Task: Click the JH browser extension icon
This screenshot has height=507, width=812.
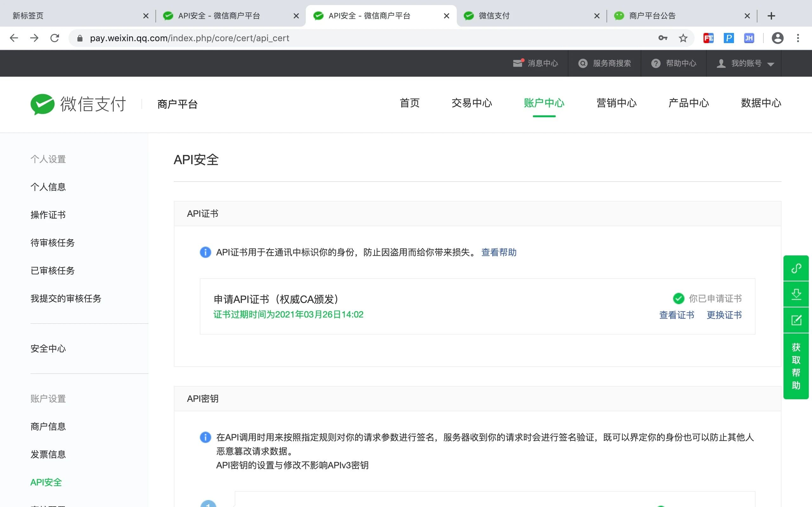Action: [749, 38]
